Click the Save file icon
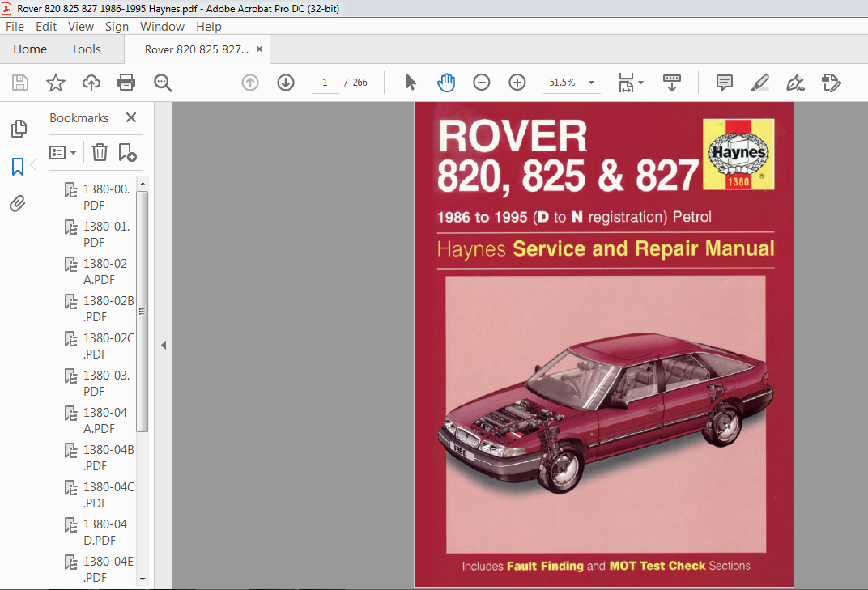This screenshot has height=590, width=868. (x=20, y=83)
